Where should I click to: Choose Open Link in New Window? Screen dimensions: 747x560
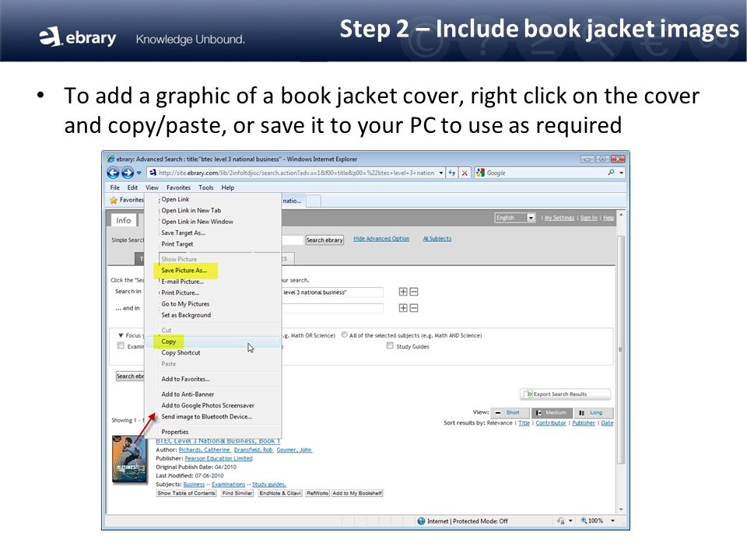coord(197,222)
